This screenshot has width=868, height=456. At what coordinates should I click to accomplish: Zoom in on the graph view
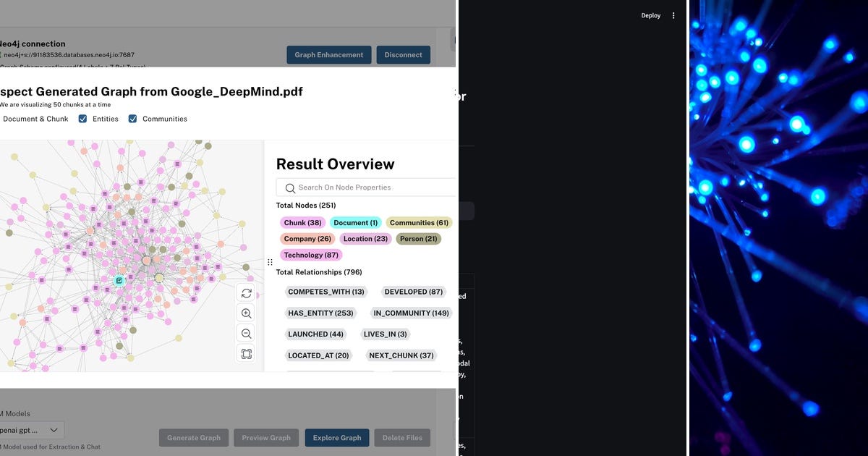pos(246,313)
